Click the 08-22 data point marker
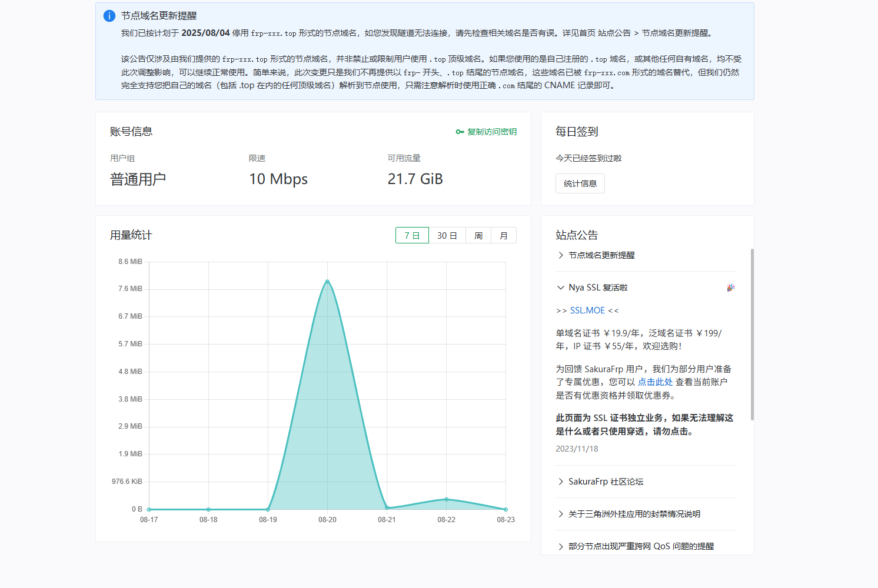This screenshot has width=878, height=588. pos(446,499)
